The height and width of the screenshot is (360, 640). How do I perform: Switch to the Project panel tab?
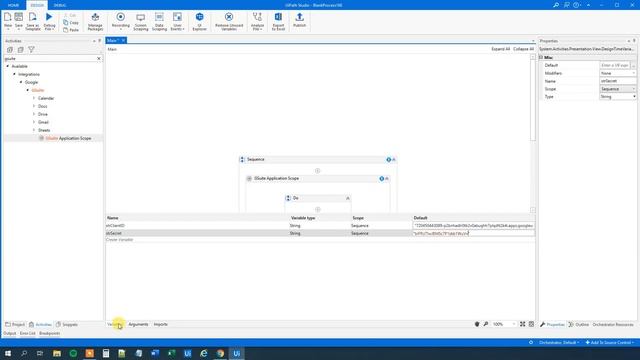15,324
